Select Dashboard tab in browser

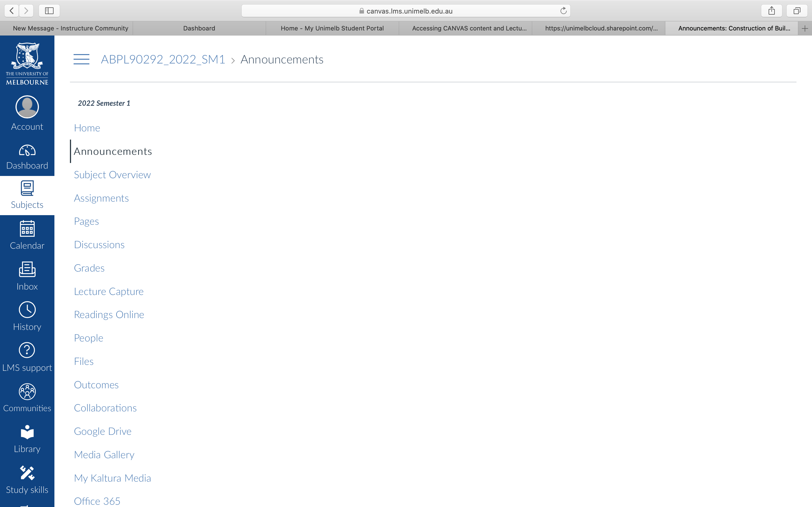click(199, 28)
